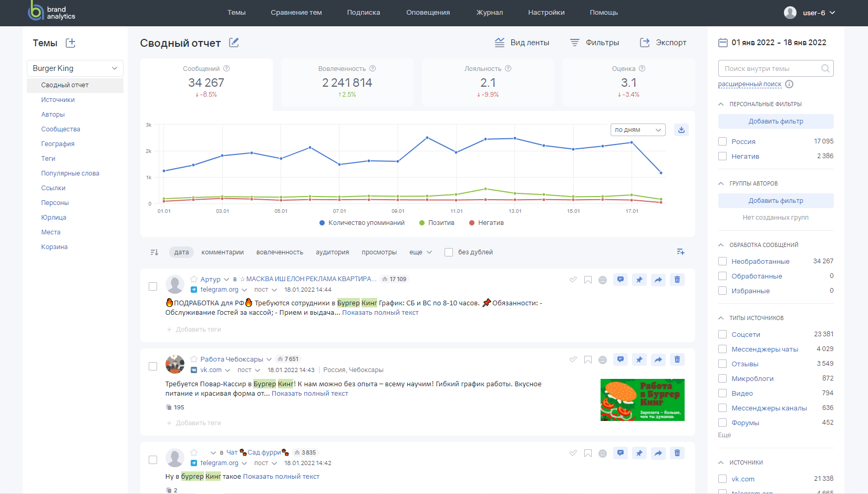Click Добавить фильтр under author groups
The image size is (868, 494).
776,201
